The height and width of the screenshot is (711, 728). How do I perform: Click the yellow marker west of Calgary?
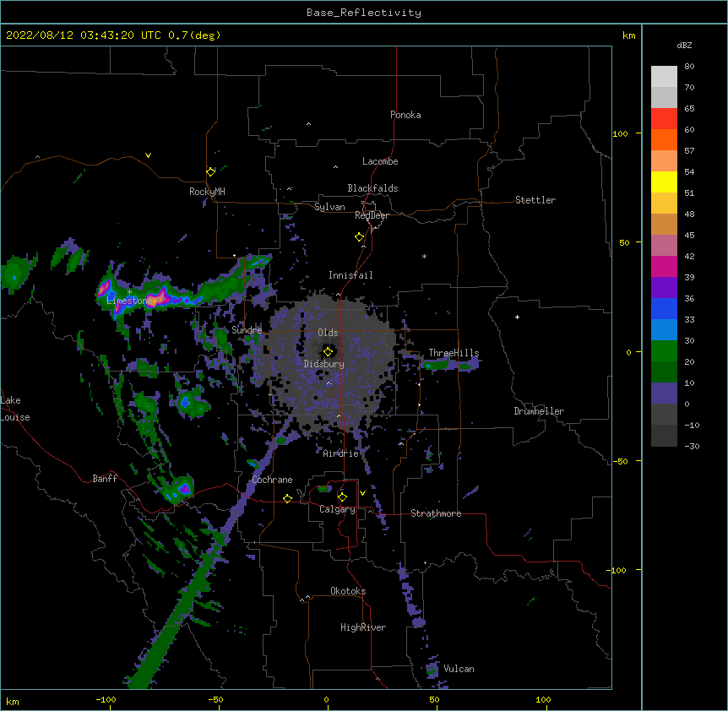click(287, 498)
